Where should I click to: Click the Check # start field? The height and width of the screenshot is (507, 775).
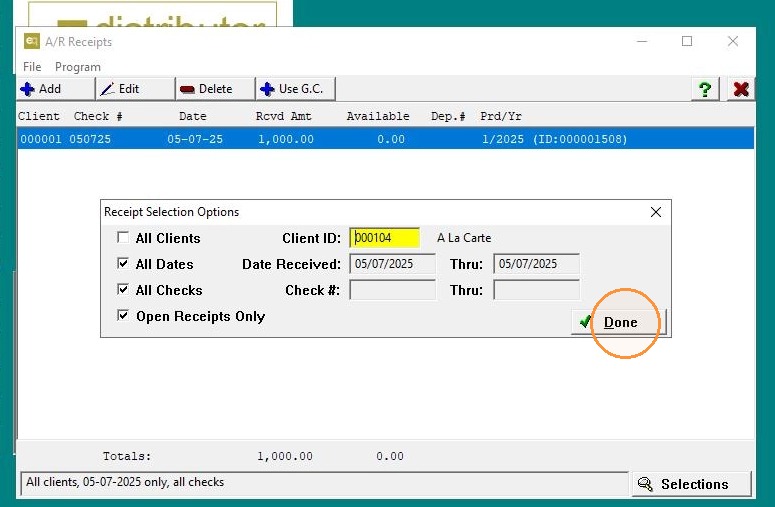point(392,290)
